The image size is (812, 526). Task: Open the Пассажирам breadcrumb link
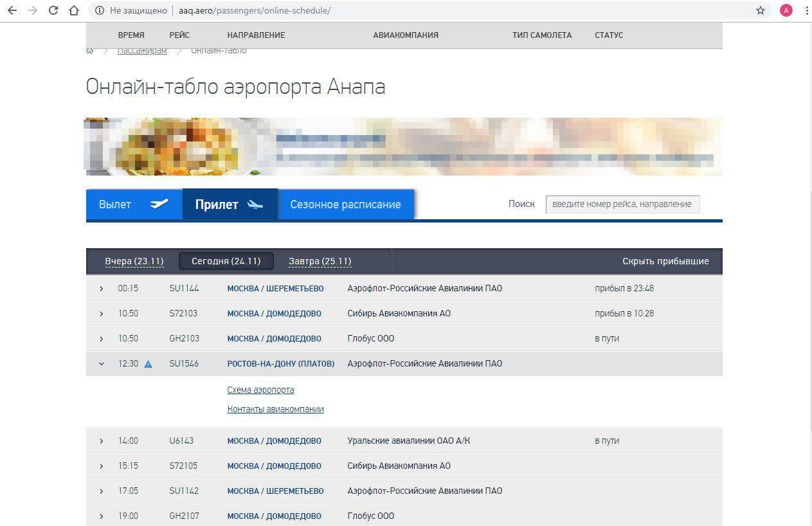point(142,51)
